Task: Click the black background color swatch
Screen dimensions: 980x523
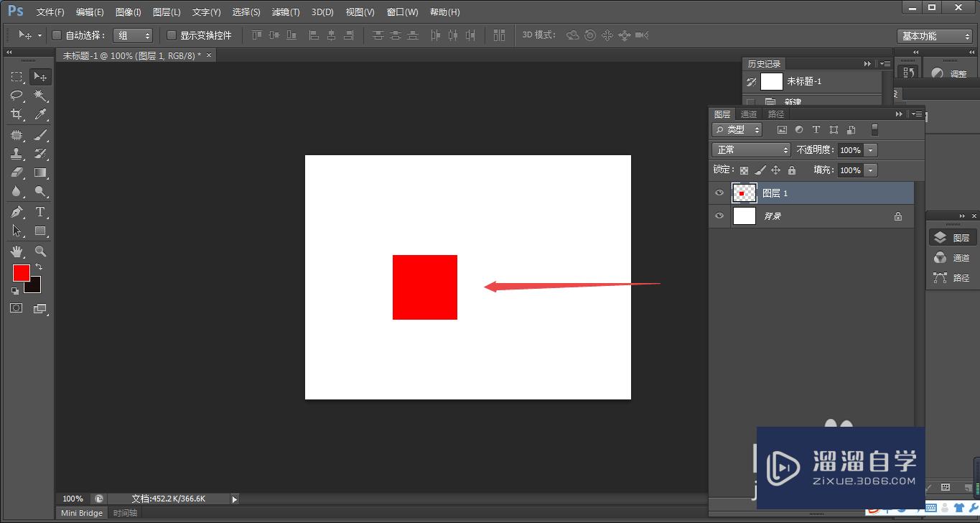Action: coord(34,286)
